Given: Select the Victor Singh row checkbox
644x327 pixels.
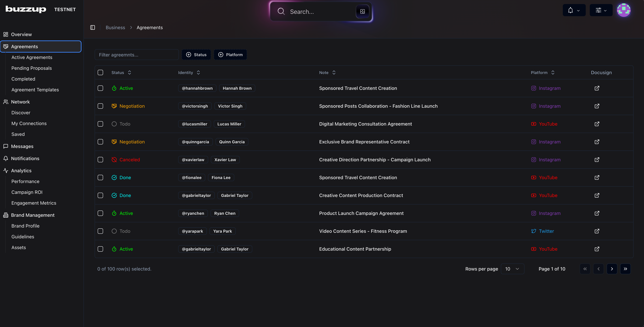Looking at the screenshot, I should tap(100, 106).
